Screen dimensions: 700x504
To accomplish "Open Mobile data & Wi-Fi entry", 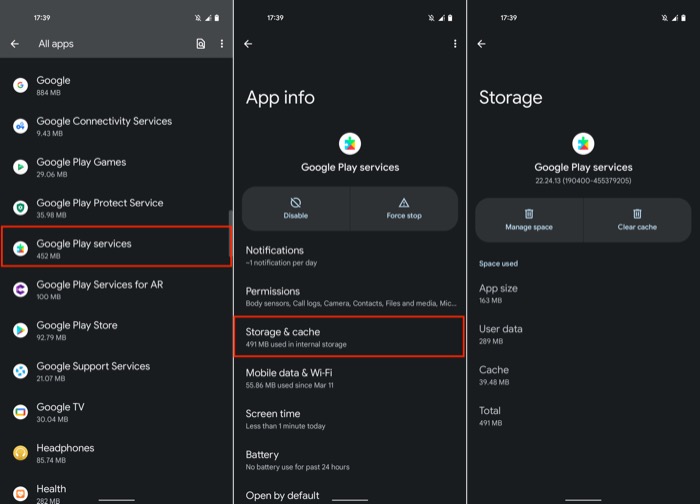I will coord(350,378).
